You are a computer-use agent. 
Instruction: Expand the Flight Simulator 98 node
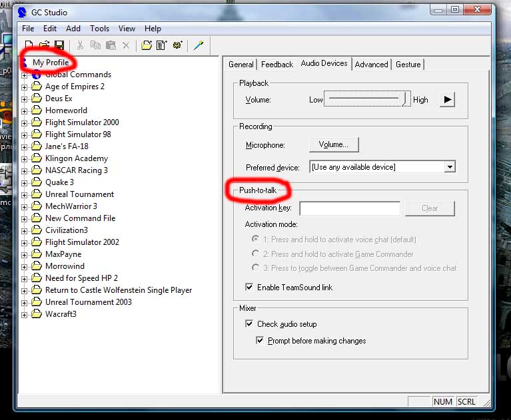pos(25,135)
